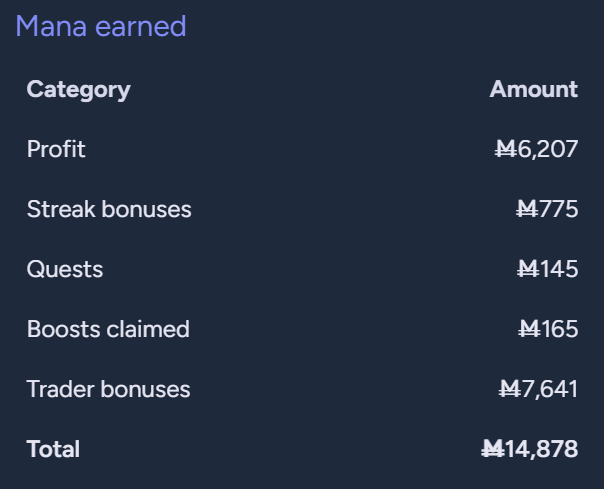Select the Category column header
Viewport: 604px width, 489px height.
(x=79, y=90)
